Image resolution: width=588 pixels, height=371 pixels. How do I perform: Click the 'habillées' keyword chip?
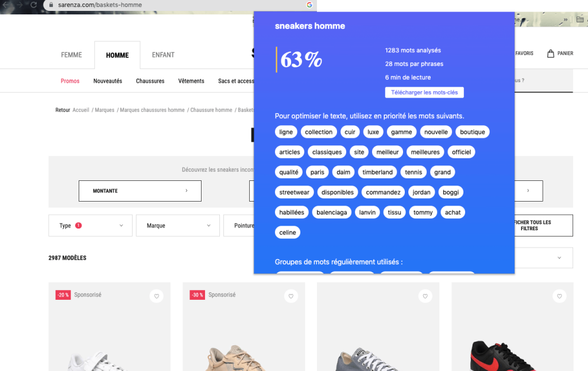pos(292,212)
